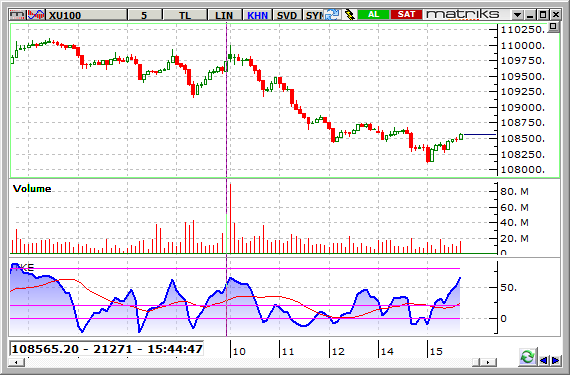Maximize the price pane with its corner square

553,27
